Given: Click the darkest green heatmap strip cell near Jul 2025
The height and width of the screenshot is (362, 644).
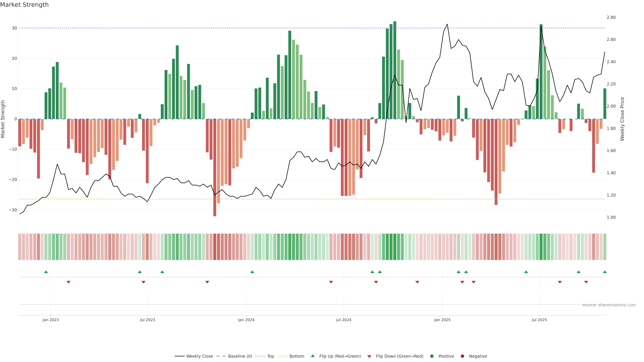Looking at the screenshot, I should pos(541,247).
